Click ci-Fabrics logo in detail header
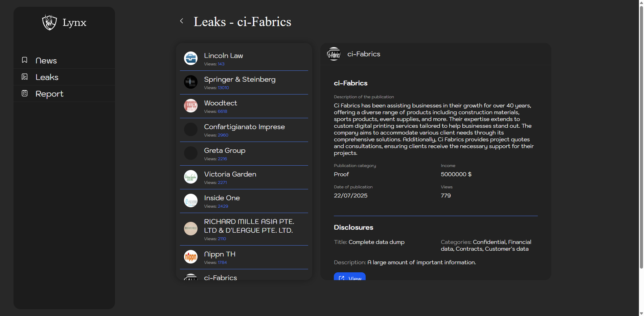Image resolution: width=644 pixels, height=316 pixels. click(334, 54)
